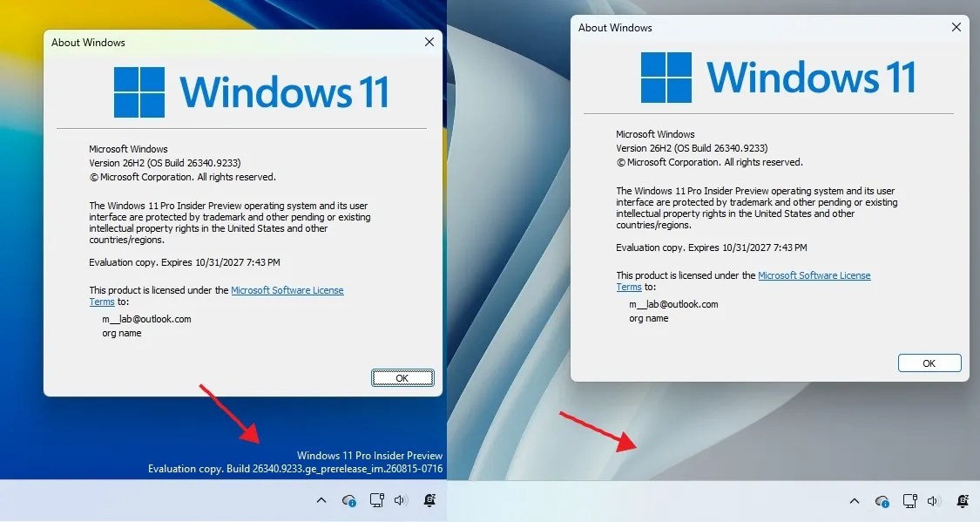Open Microsoft Software License link on gray-wallpaper dialog
Screen dimensions: 980x522
click(x=814, y=275)
